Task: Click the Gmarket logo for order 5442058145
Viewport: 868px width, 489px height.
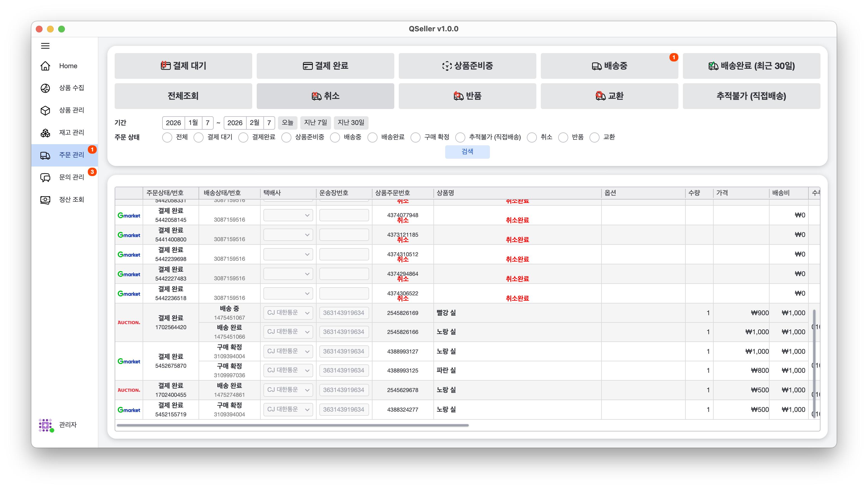Action: coord(129,215)
